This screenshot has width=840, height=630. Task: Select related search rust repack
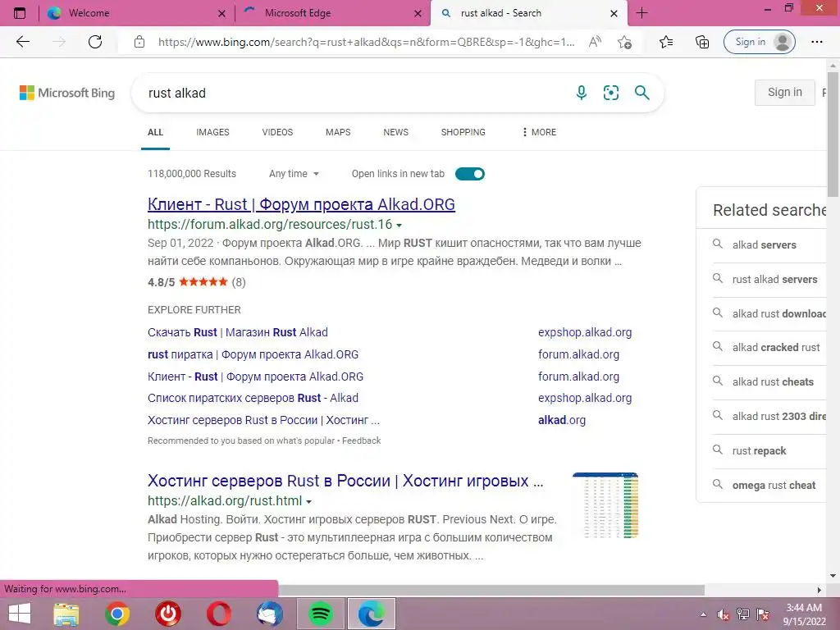point(759,450)
